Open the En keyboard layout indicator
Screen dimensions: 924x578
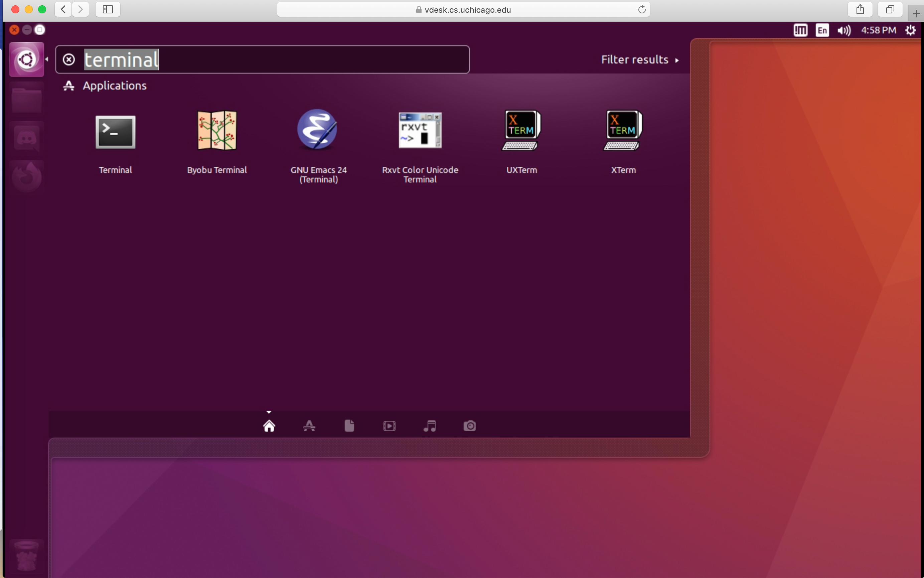coord(822,30)
